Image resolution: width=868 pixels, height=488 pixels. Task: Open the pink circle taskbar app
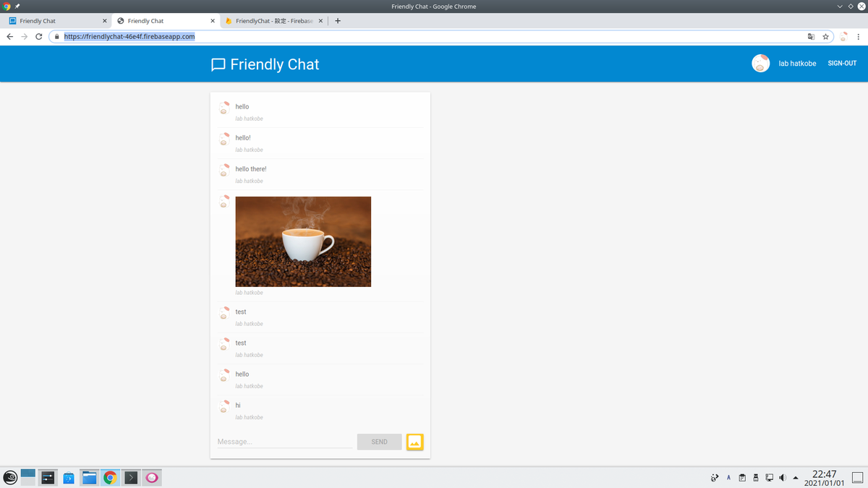point(152,477)
